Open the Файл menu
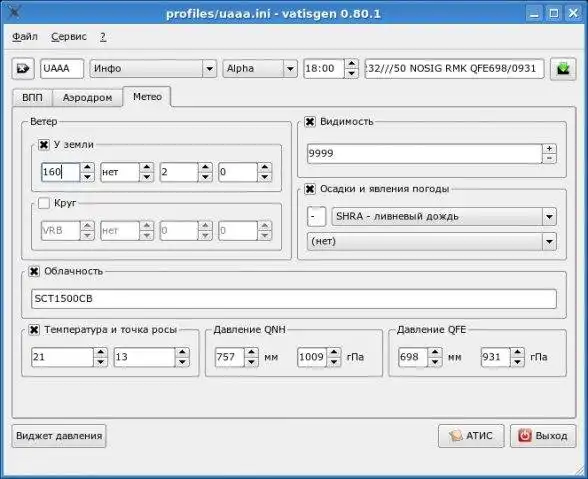 tap(25, 37)
